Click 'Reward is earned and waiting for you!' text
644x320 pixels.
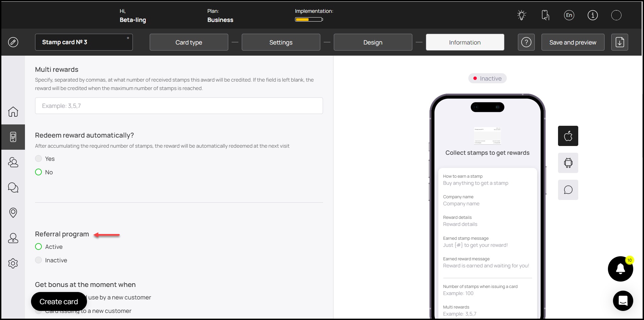coord(486,266)
